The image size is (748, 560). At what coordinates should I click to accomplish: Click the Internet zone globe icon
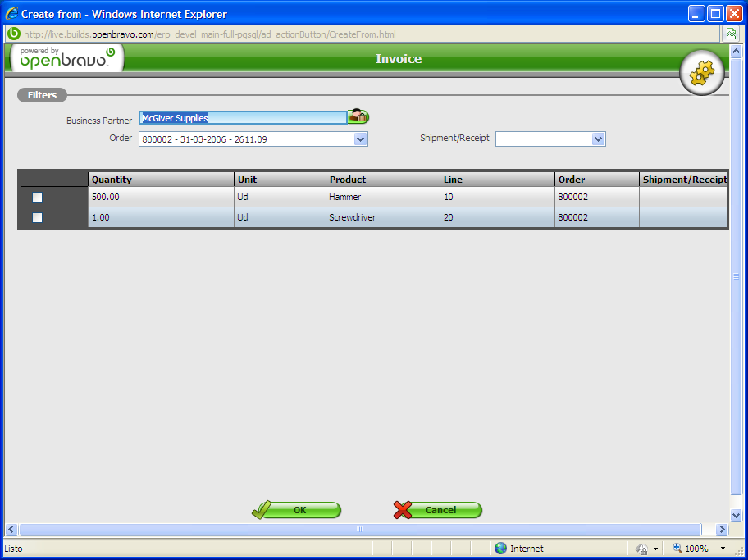pyautogui.click(x=500, y=549)
